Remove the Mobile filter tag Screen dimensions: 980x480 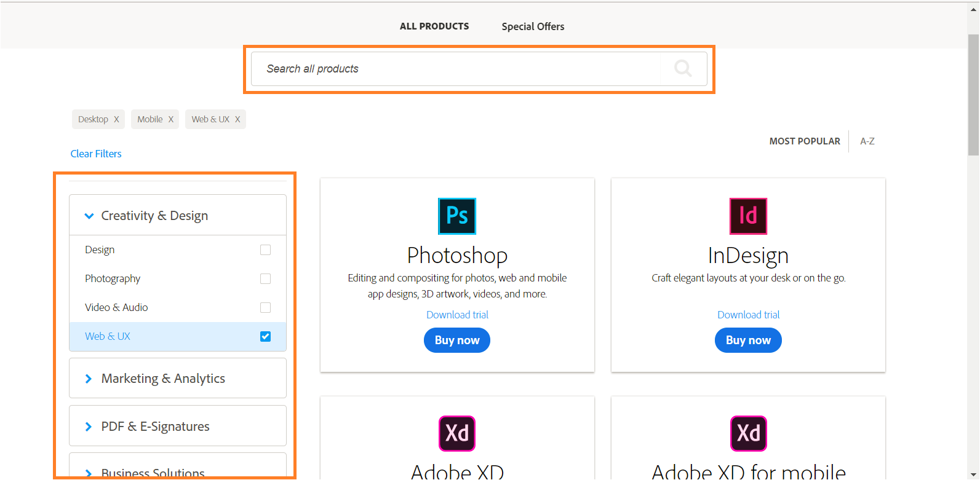coord(171,119)
